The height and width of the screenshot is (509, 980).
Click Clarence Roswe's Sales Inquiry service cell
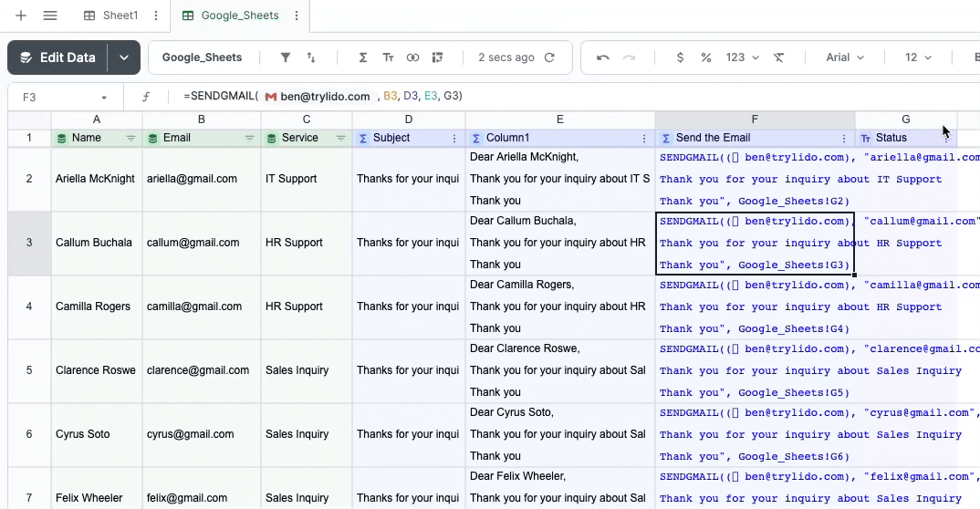pos(307,370)
